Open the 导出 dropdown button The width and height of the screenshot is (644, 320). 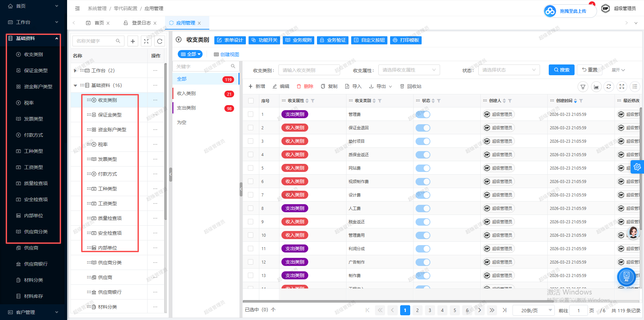click(x=380, y=87)
